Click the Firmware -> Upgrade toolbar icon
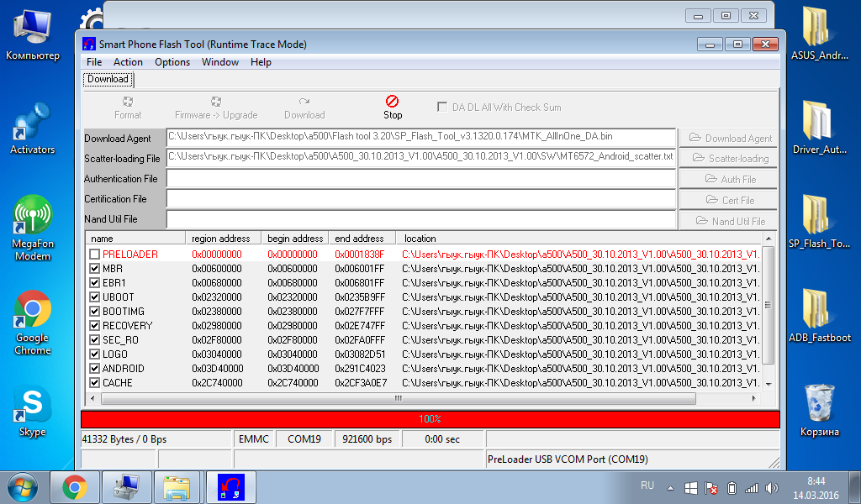This screenshot has width=861, height=504. 216,102
